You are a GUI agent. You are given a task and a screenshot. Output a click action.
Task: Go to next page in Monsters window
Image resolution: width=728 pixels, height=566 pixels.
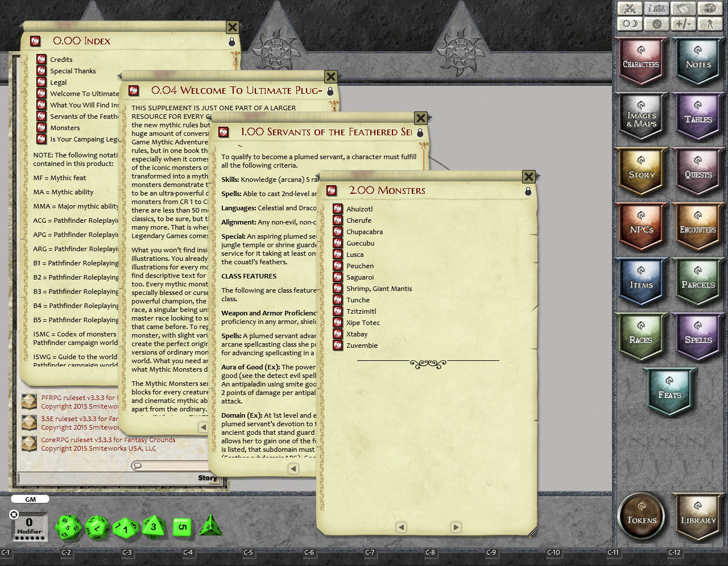[x=456, y=527]
